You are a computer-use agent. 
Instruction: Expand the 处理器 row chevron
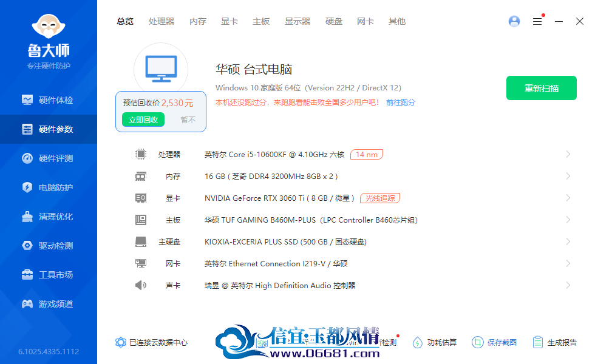click(568, 154)
